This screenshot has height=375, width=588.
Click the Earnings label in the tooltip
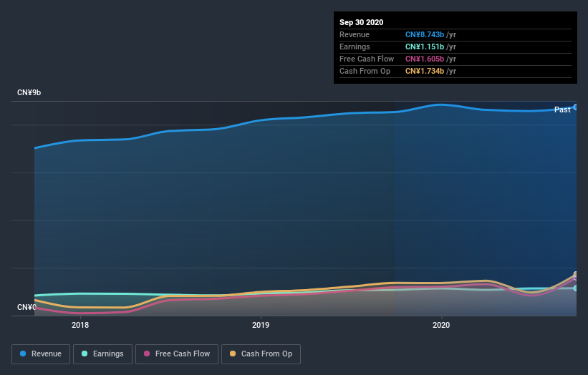[355, 47]
